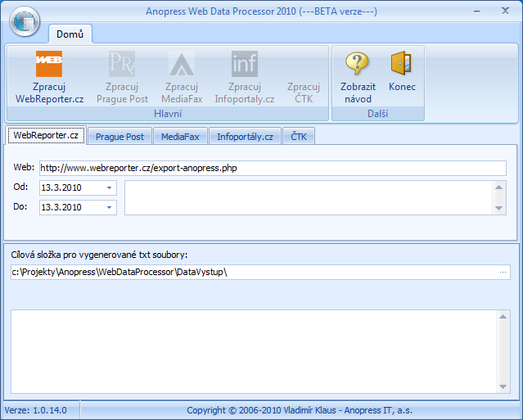This screenshot has height=420, width=523.
Task: Click the round application menu orb
Action: tap(25, 20)
